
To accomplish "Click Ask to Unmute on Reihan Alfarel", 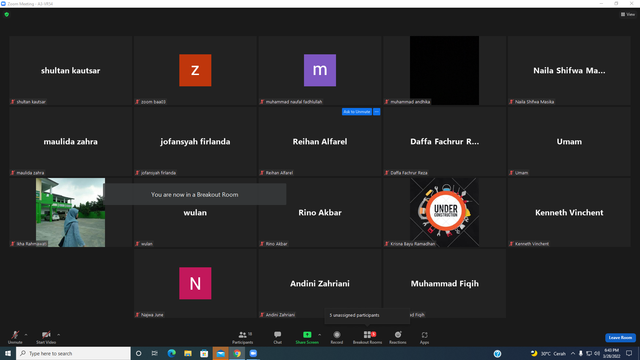I will 357,112.
